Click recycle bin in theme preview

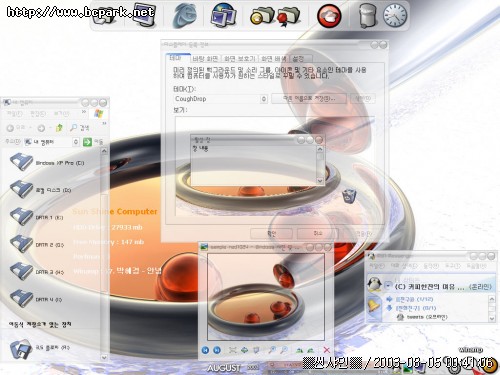pyautogui.click(x=349, y=196)
